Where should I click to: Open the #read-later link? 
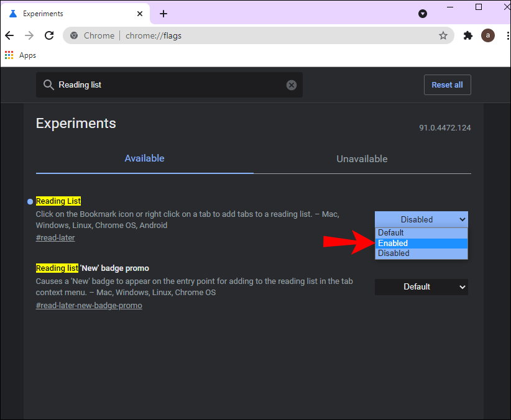coord(55,238)
